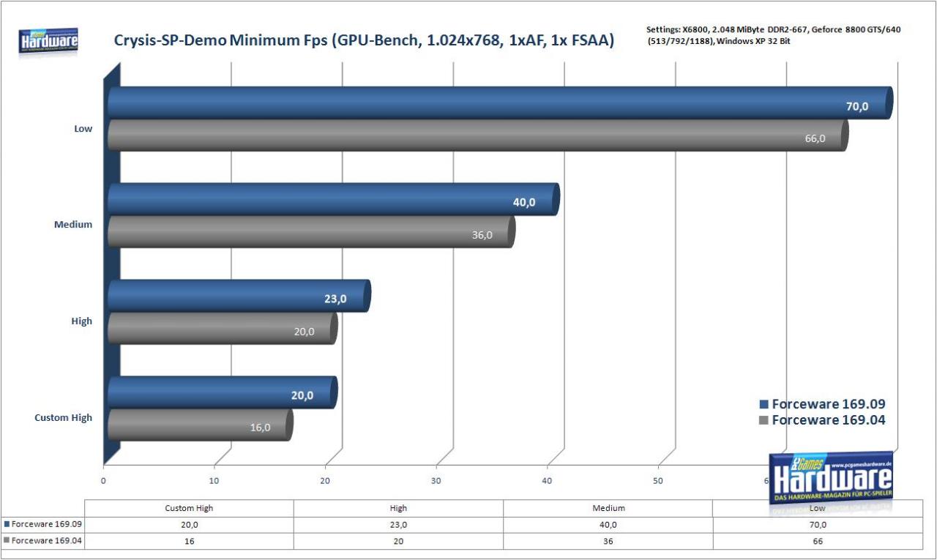The width and height of the screenshot is (937, 560).
Task: Click the PC Games Hardware logo near the legend
Action: 832,477
